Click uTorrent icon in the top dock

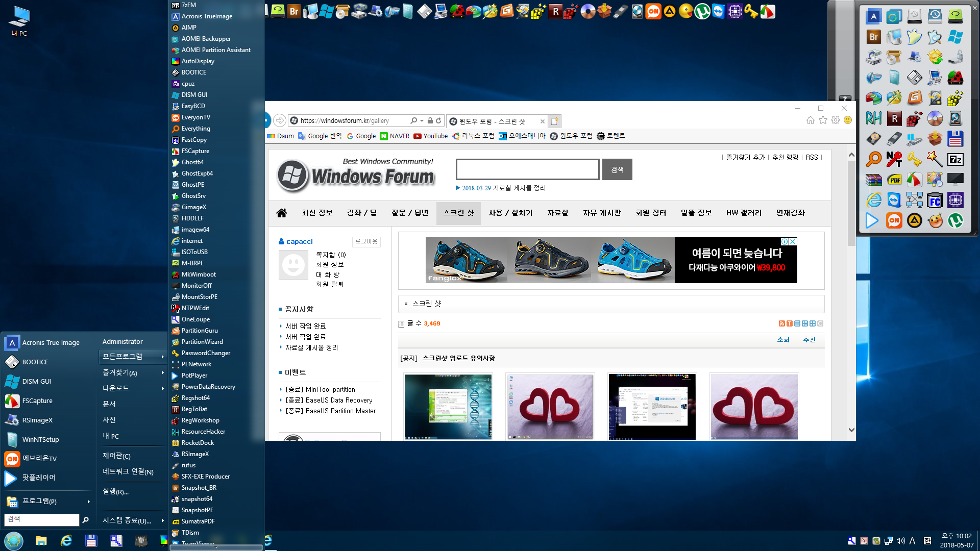point(702,11)
